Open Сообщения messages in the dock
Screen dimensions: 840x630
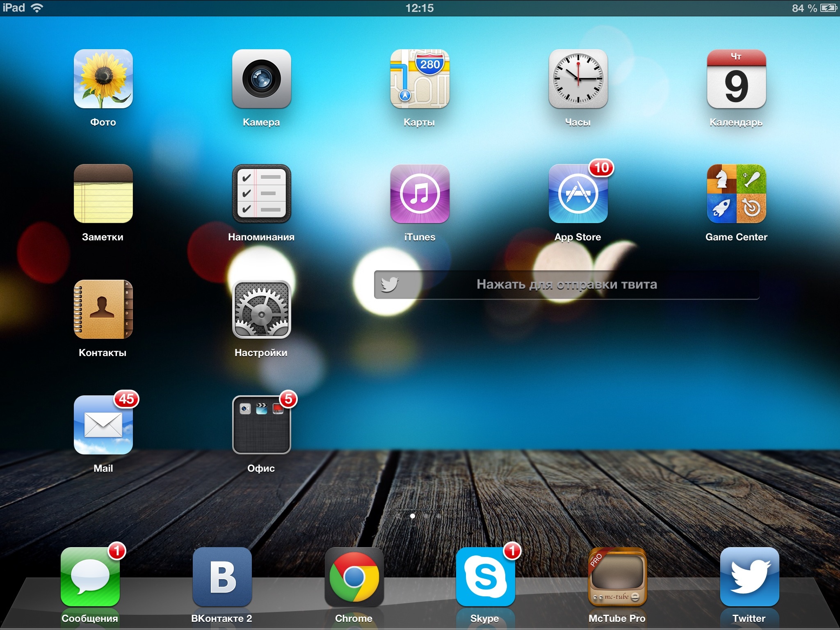click(x=90, y=577)
